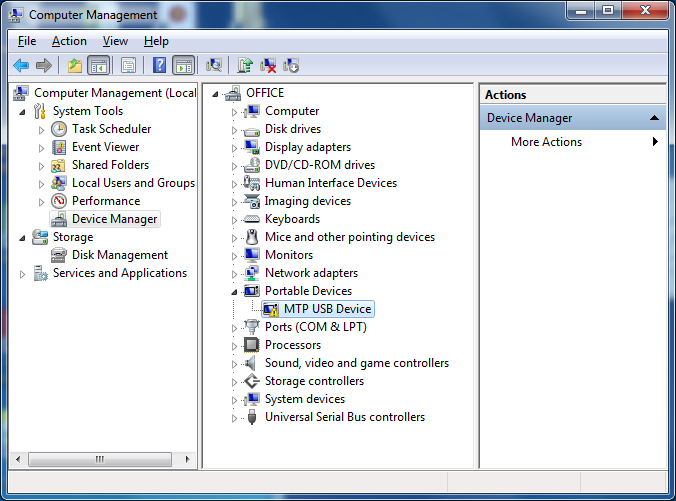This screenshot has height=501, width=676.
Task: Collapse Device Manager section in Actions pane
Action: (x=654, y=118)
